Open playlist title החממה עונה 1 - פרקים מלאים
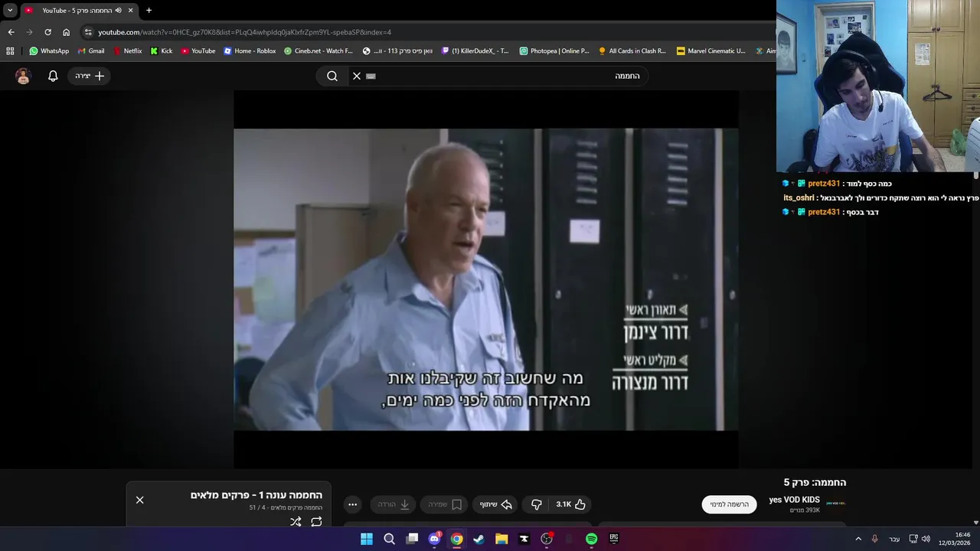Screen dimensions: 980x551 (x=256, y=495)
